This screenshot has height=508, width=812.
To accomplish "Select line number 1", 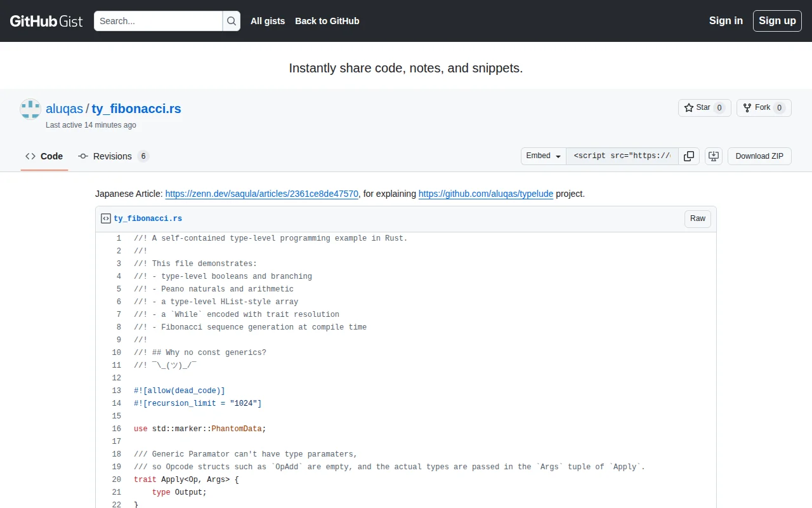I will [112, 239].
